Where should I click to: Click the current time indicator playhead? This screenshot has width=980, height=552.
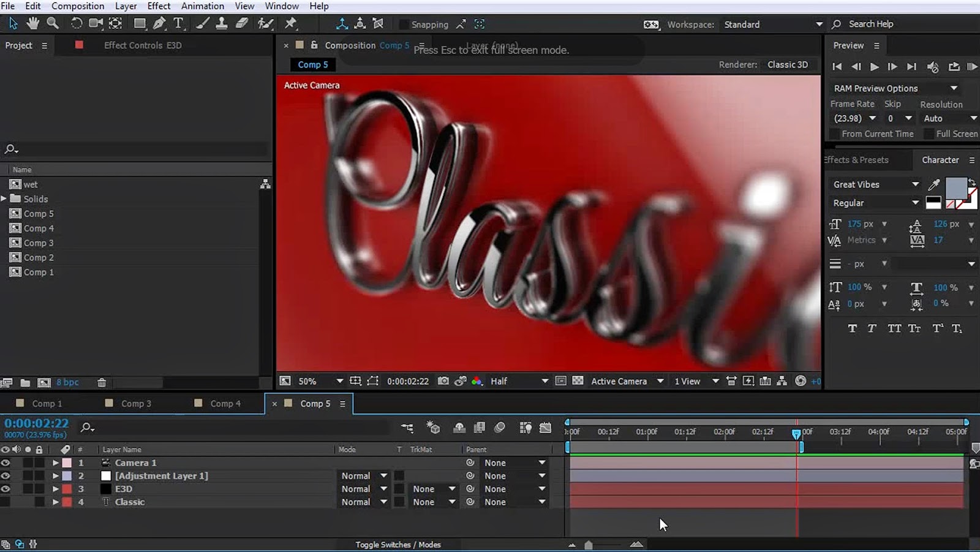(796, 433)
